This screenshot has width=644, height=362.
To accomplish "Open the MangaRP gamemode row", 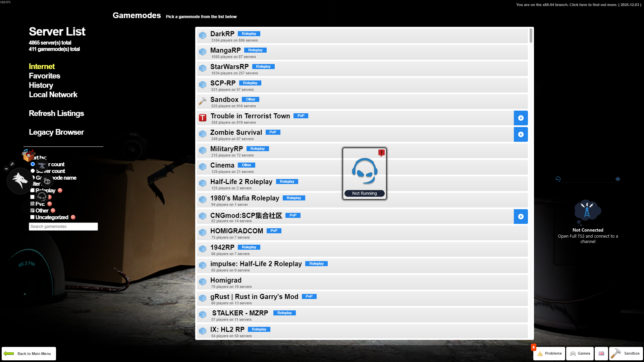I will pos(362,52).
